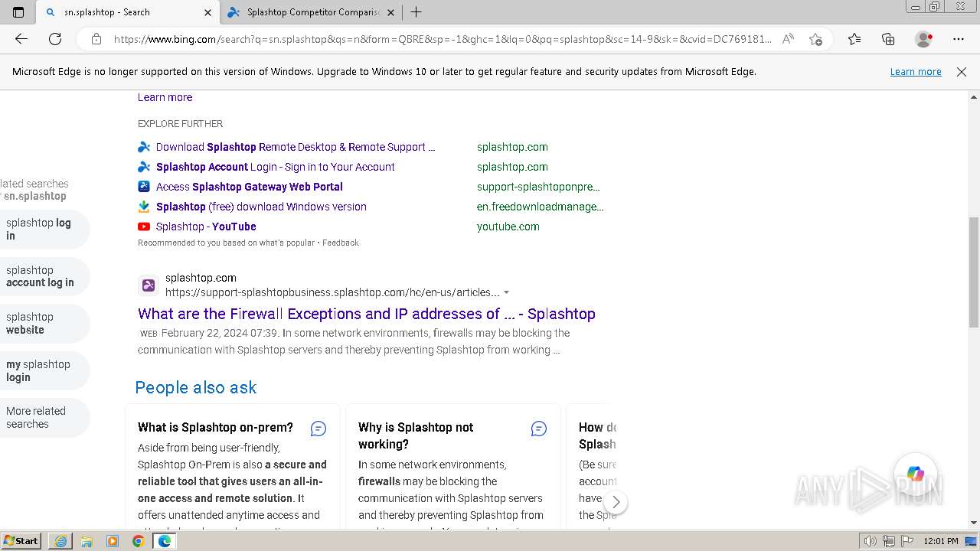Open Read aloud from address bar

(x=788, y=39)
